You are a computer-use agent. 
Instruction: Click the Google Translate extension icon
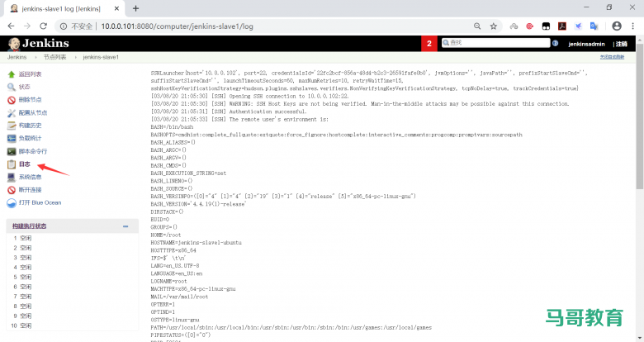[594, 26]
